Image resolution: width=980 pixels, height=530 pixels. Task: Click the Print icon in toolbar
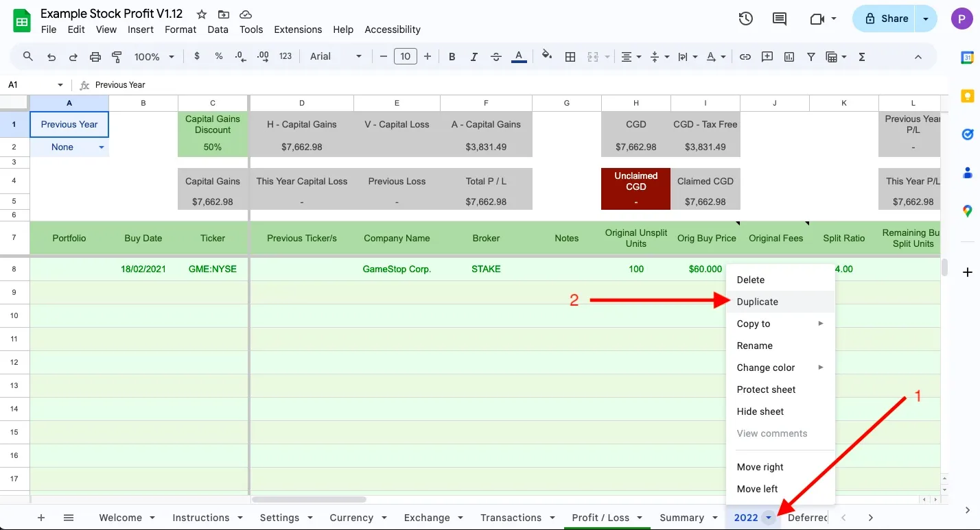coord(95,57)
